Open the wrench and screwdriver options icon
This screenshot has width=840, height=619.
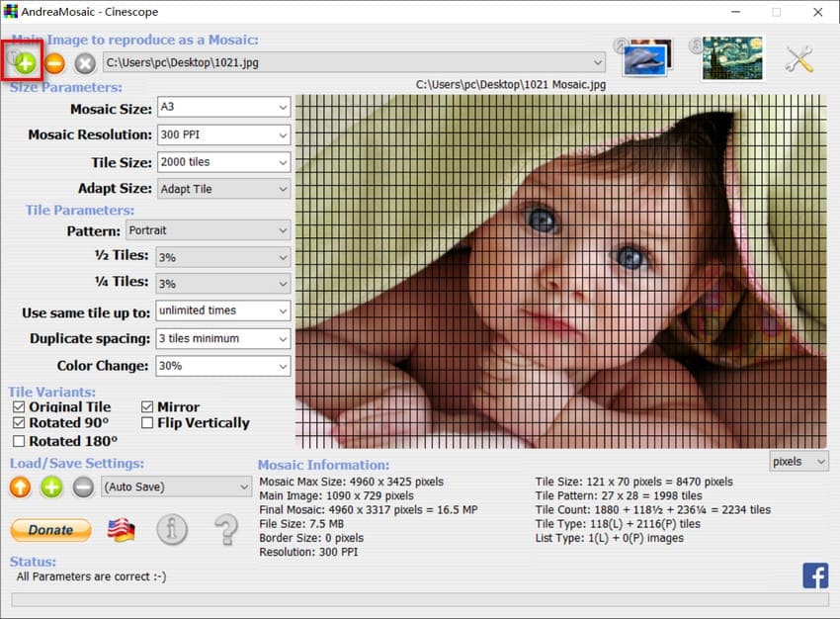click(x=798, y=59)
